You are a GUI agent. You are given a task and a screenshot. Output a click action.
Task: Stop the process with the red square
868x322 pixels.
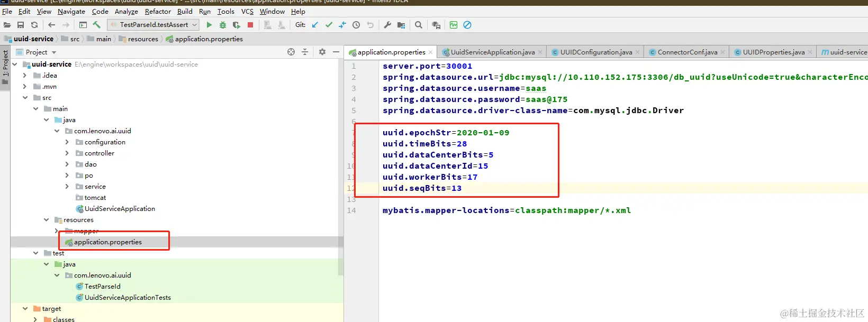point(250,25)
